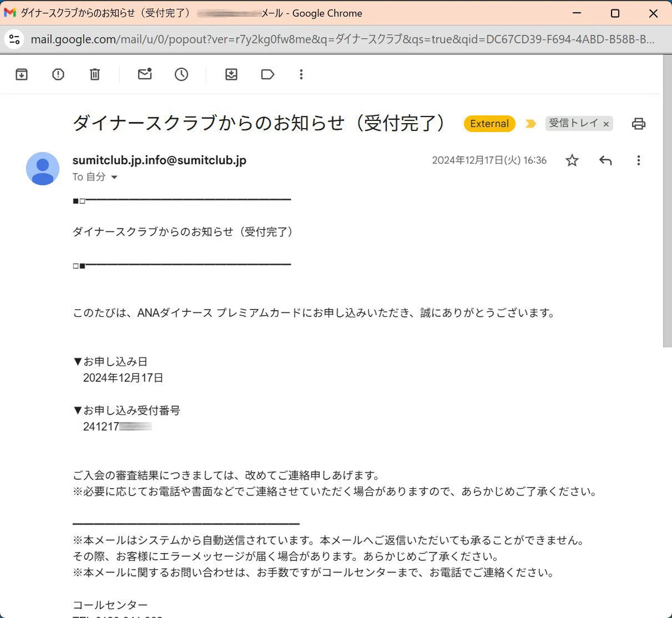Click sender sumitclub.jp.info@sumitclub.jp

pyautogui.click(x=160, y=160)
